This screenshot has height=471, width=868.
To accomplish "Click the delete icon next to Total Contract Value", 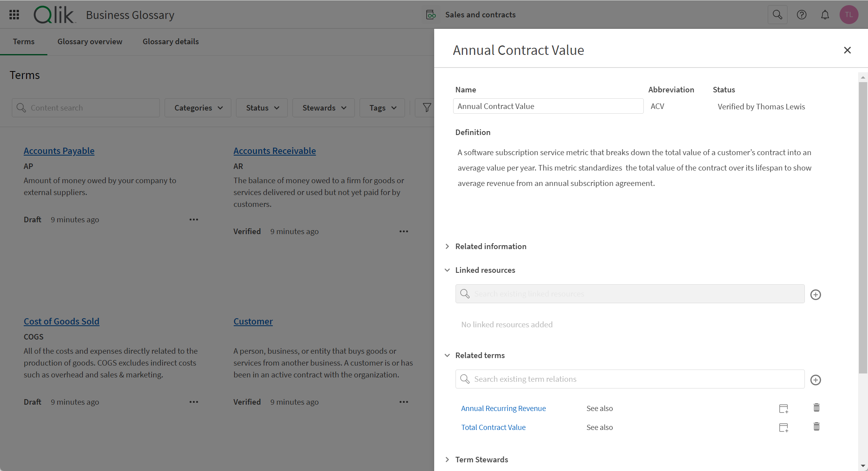I will (x=816, y=427).
